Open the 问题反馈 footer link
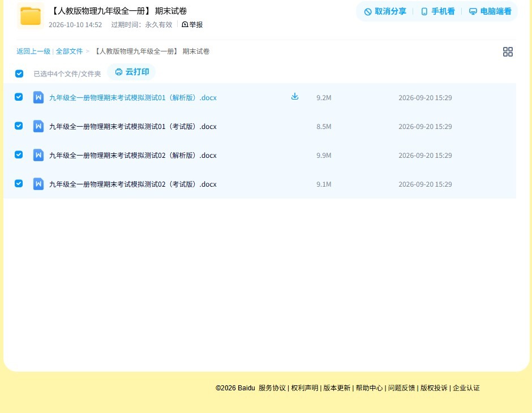The width and height of the screenshot is (532, 413). tap(401, 388)
